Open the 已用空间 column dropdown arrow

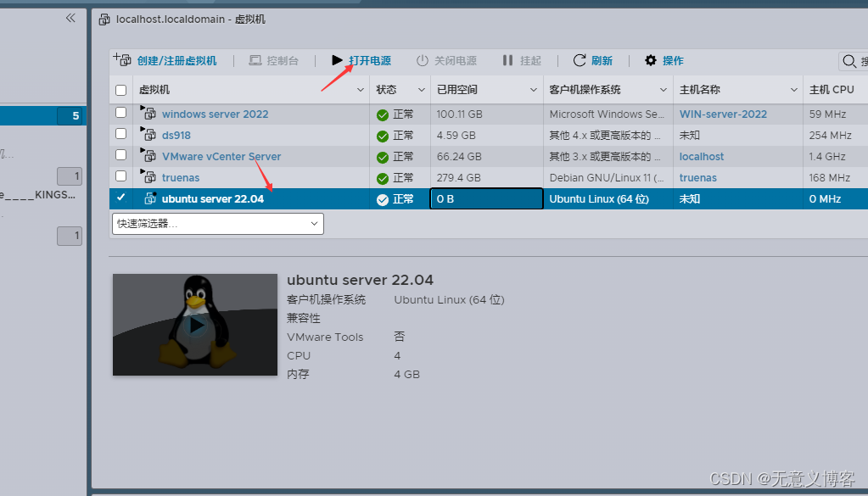534,90
